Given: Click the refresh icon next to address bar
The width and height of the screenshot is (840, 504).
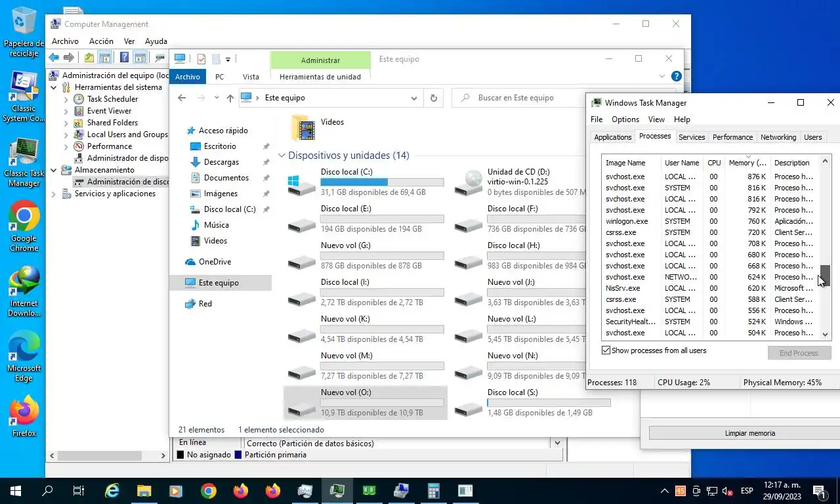Looking at the screenshot, I should pos(433,98).
